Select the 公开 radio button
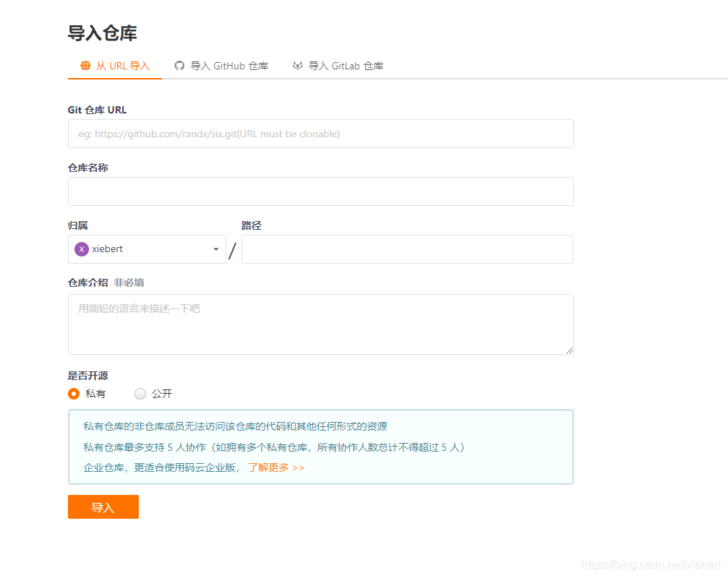The height and width of the screenshot is (578, 728). pos(140,394)
